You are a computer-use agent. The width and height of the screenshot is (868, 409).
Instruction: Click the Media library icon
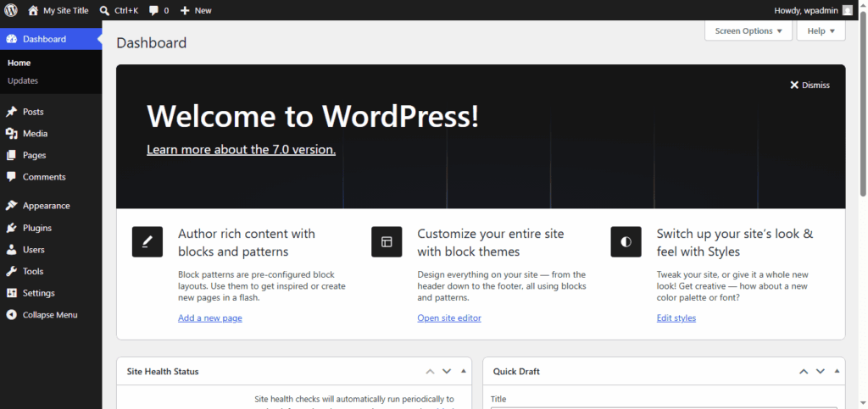[12, 134]
